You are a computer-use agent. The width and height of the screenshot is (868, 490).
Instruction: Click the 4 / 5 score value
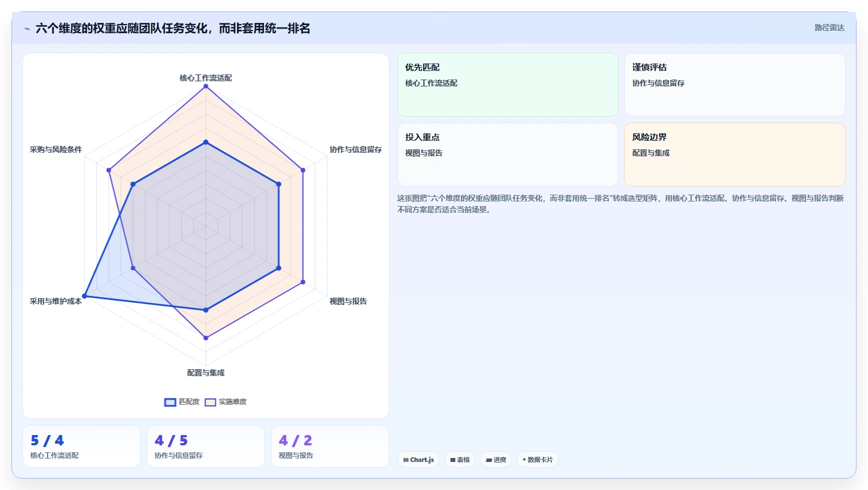pos(171,440)
